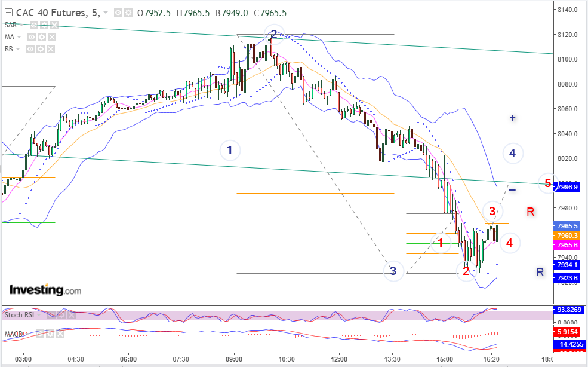Open MA indicator settings gear
Screen dimensions: 588x367
(42, 37)
